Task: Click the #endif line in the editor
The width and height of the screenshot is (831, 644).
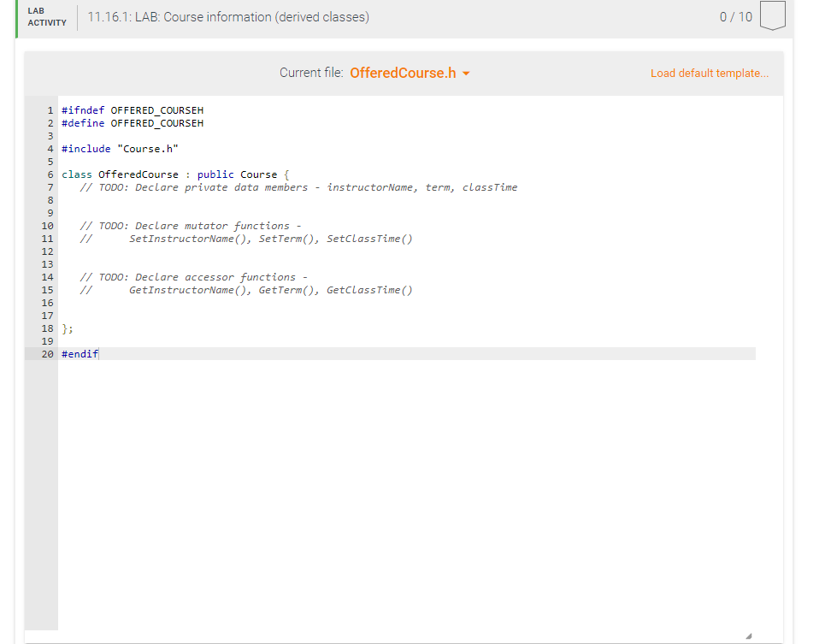Action: pyautogui.click(x=80, y=353)
